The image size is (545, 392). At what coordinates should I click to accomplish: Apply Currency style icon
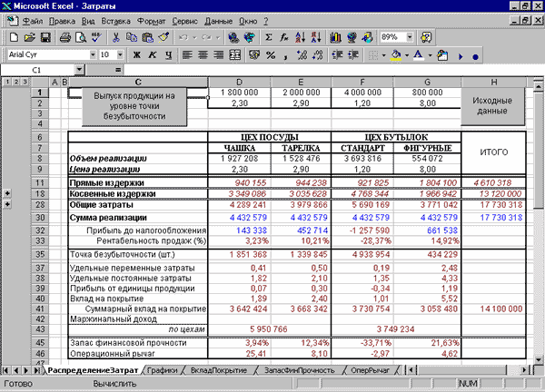tap(254, 55)
